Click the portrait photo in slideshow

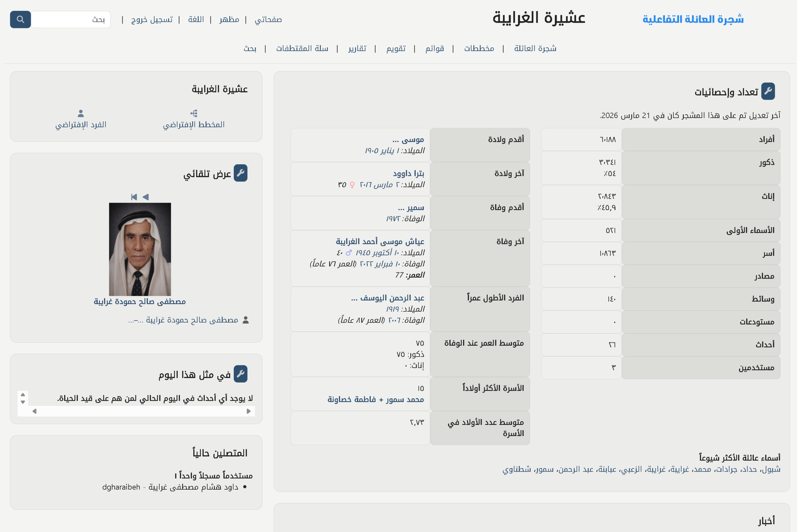(140, 249)
